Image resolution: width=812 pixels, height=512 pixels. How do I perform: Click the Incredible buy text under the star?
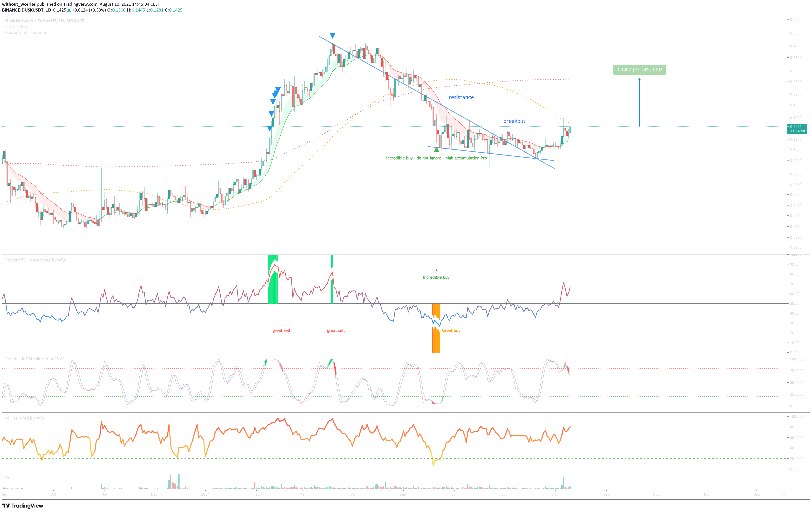pyautogui.click(x=436, y=277)
